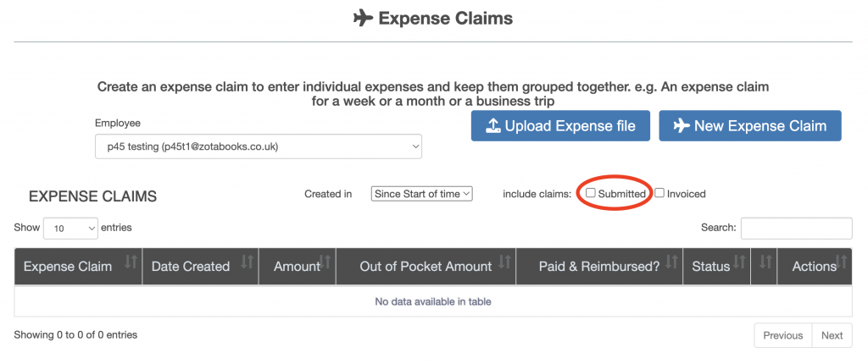Click the Expense Claim column header
The image size is (868, 364).
[x=68, y=267]
